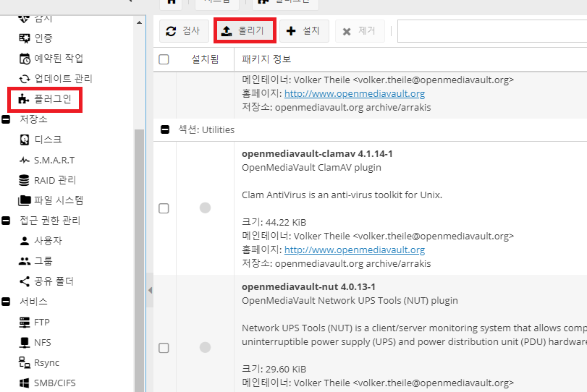587x392 pixels.
Task: Toggle the select-all checkbox in table header
Action: (164, 59)
